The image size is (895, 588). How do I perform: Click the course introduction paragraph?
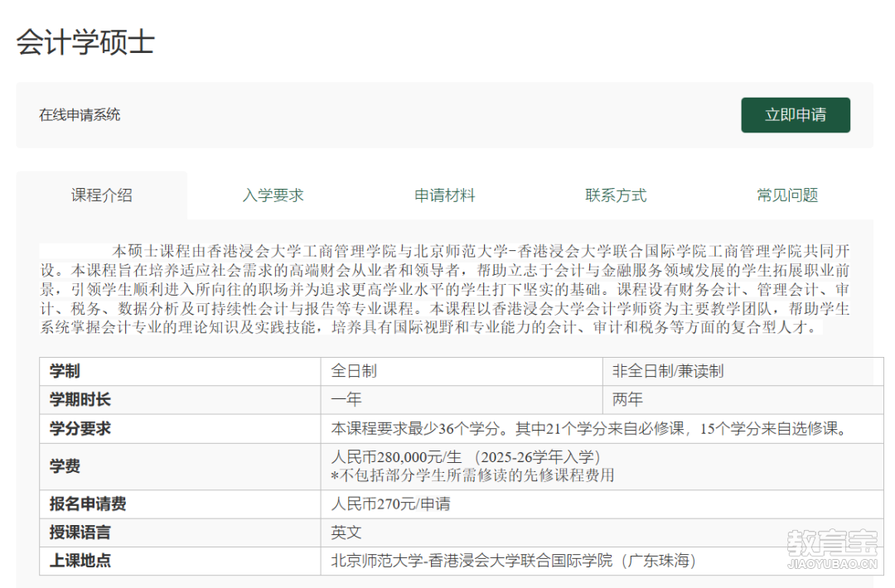pyautogui.click(x=445, y=289)
